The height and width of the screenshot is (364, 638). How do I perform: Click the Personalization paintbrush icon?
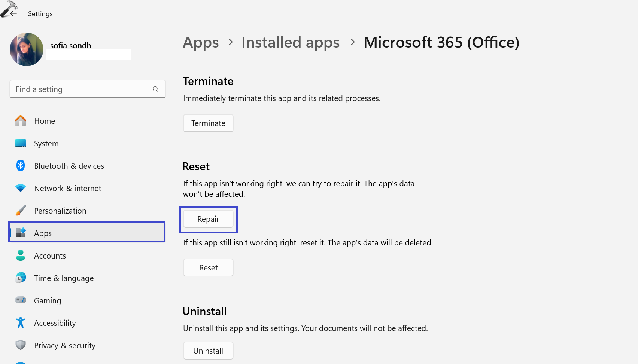point(21,211)
